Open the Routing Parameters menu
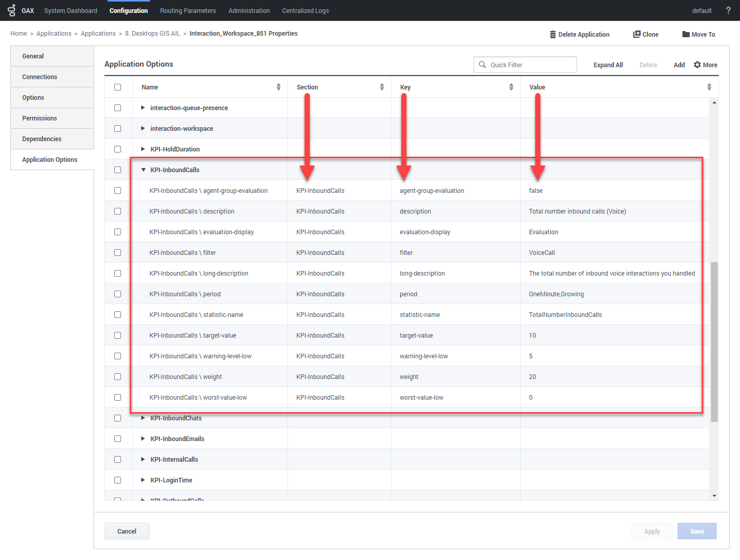740x560 pixels. [x=188, y=10]
